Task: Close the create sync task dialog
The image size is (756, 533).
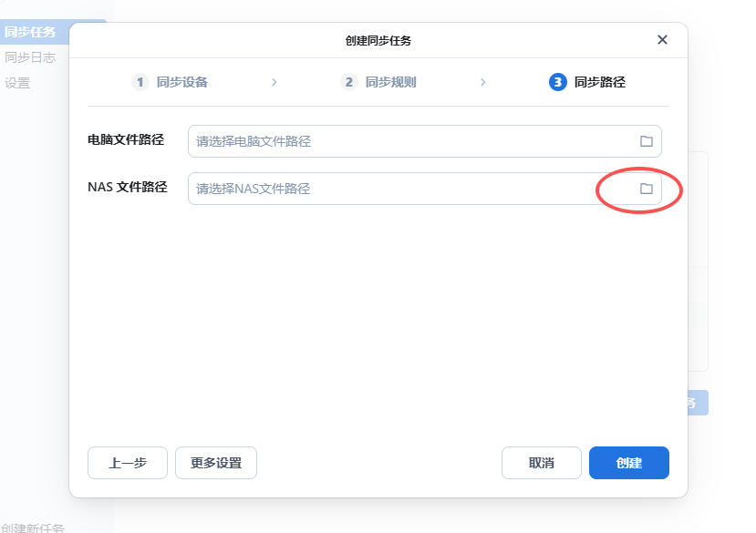Action: pyautogui.click(x=662, y=40)
